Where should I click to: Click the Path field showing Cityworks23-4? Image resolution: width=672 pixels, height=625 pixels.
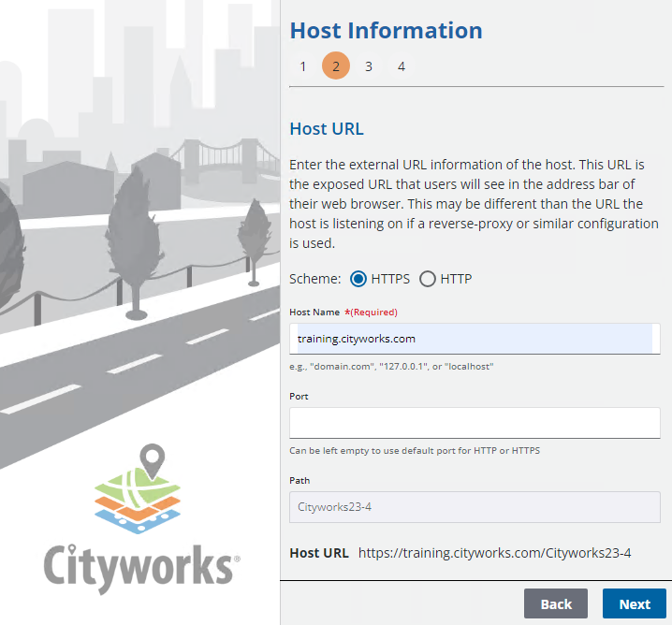coord(475,507)
